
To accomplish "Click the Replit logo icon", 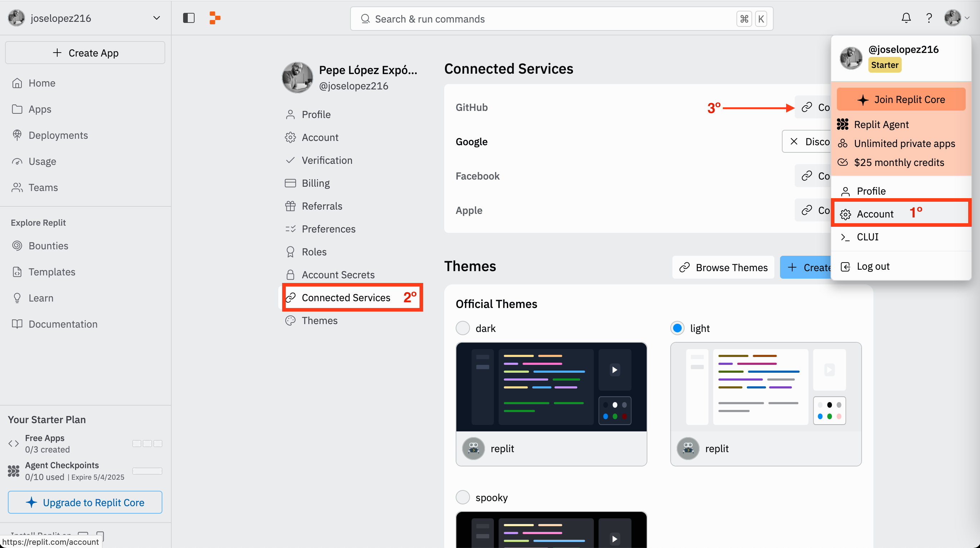I will tap(214, 18).
